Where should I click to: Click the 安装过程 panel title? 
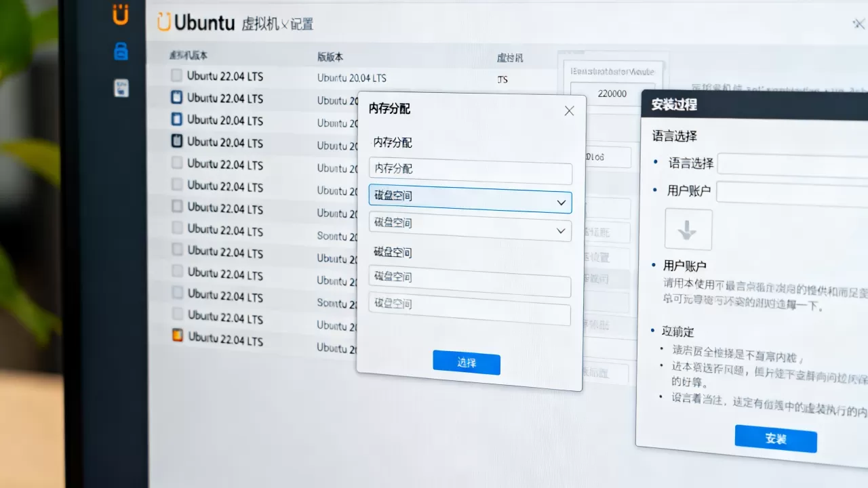pos(674,105)
